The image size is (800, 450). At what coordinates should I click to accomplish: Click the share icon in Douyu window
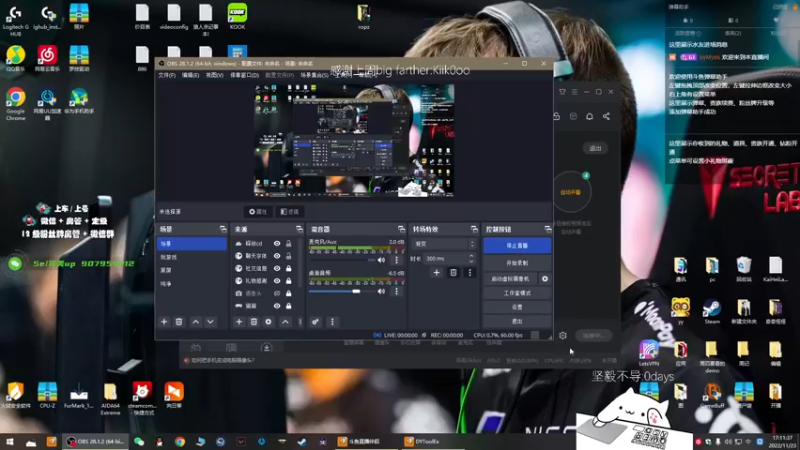606,116
